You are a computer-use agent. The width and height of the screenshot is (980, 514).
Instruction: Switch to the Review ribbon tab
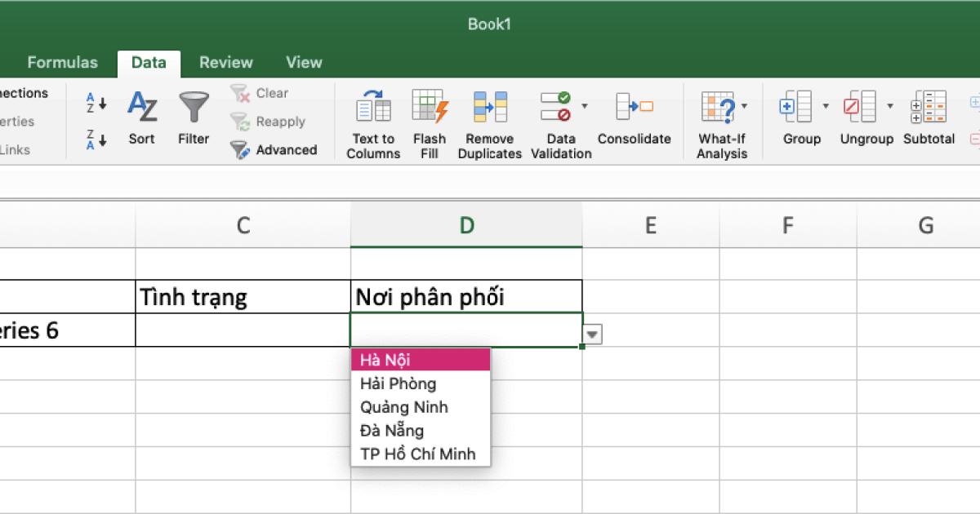coord(225,62)
